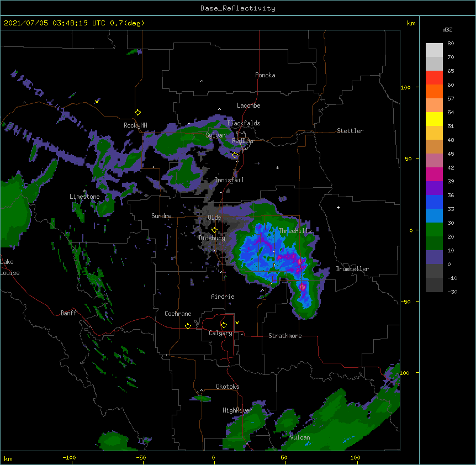This screenshot has height=465, width=476.
Task: Select the Sundre town label
Action: pyautogui.click(x=161, y=216)
